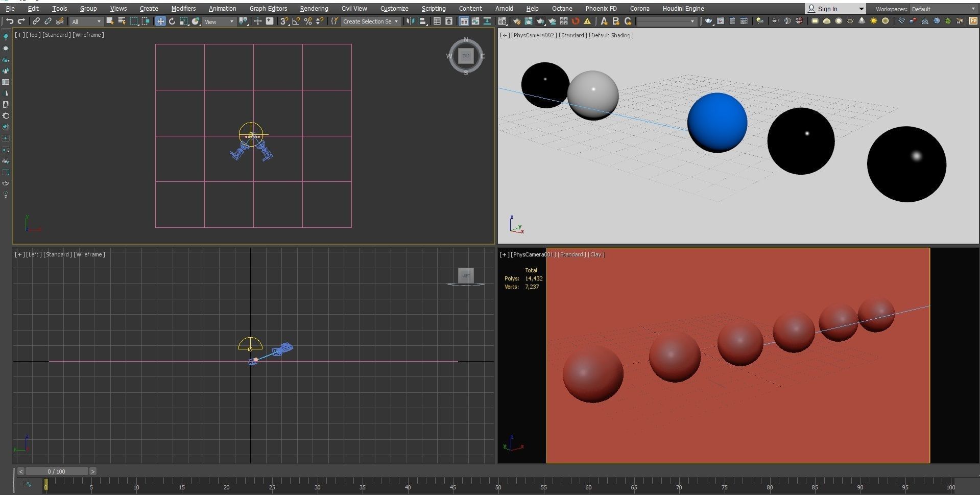The image size is (980, 495).
Task: Redo the last undone operation
Action: point(21,21)
